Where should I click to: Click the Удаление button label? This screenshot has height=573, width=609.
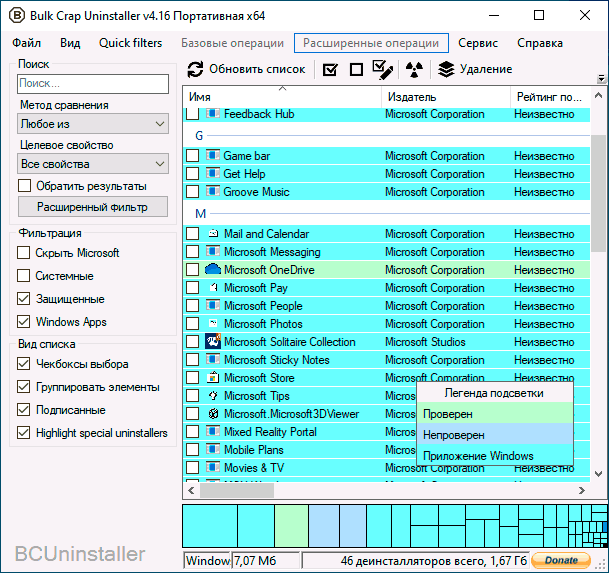tap(486, 69)
